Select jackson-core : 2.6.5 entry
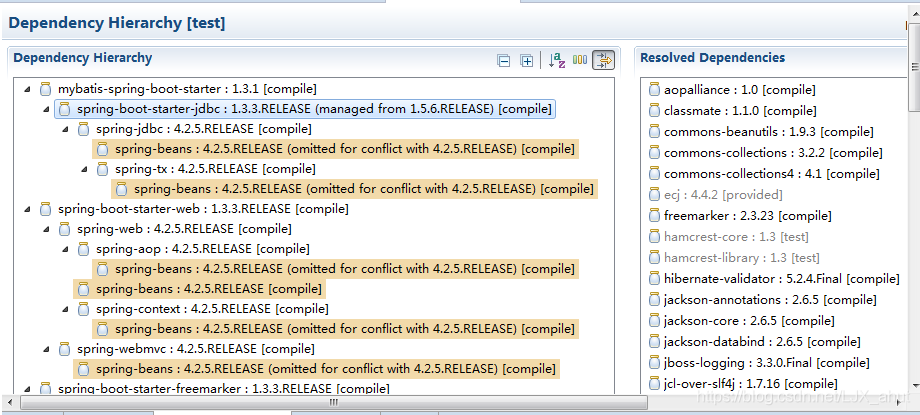This screenshot has height=415, width=920. pyautogui.click(x=742, y=320)
